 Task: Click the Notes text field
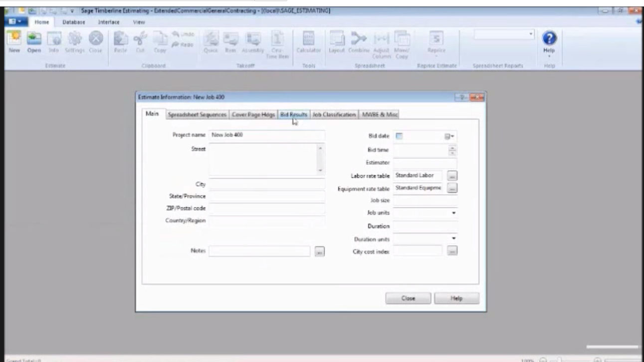(x=259, y=251)
